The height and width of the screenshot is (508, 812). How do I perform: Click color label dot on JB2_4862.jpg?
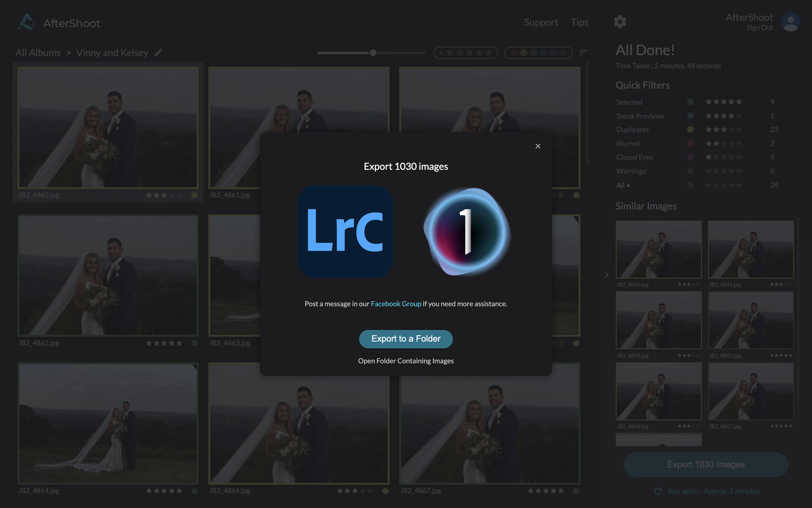[195, 343]
